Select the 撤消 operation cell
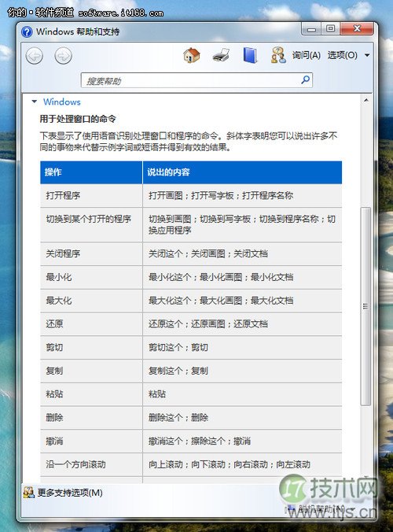 91,441
